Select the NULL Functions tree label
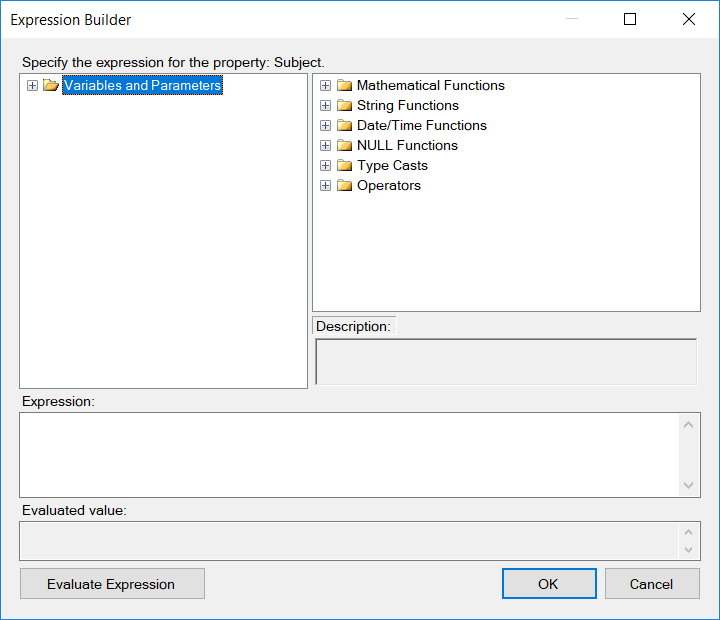Viewport: 720px width, 620px height. 407,146
